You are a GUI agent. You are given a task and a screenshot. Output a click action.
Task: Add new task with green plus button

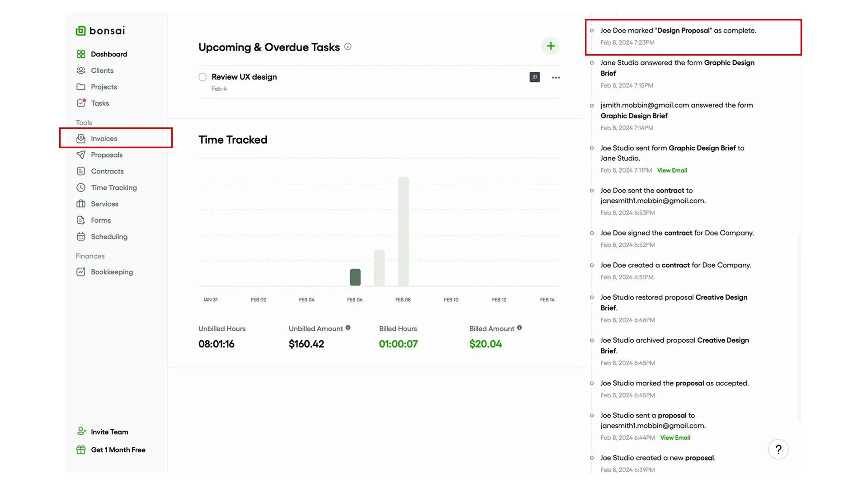click(550, 46)
